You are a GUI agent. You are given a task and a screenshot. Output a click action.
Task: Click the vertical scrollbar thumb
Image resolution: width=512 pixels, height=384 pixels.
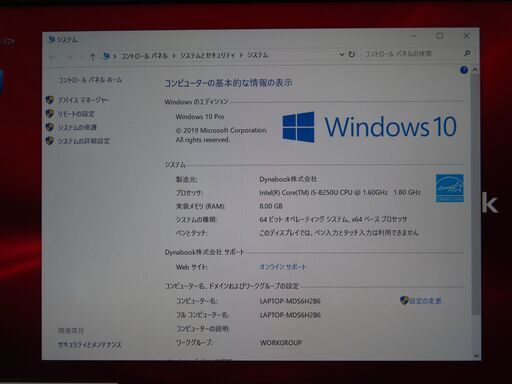tap(476, 194)
